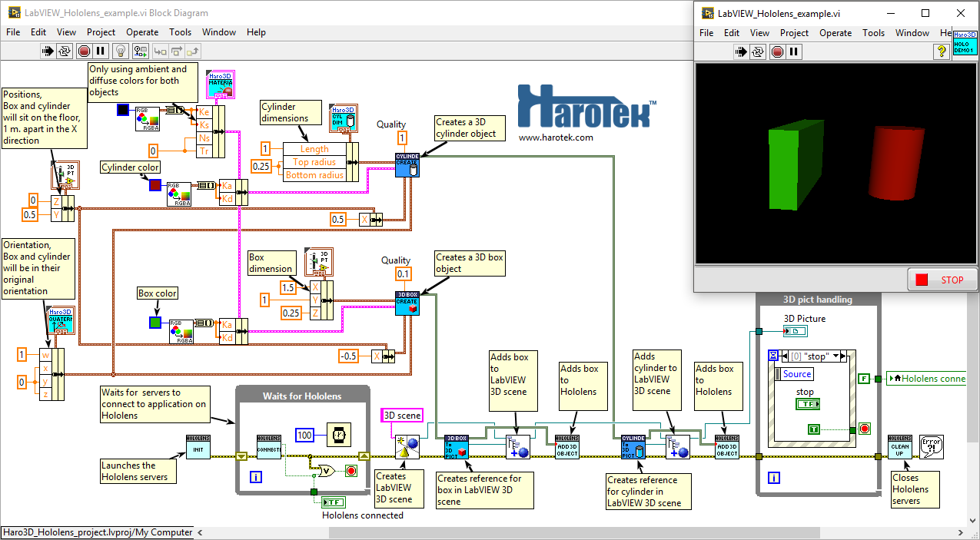
Task: Click the CYLINDER CREATE node
Action: coord(407,164)
